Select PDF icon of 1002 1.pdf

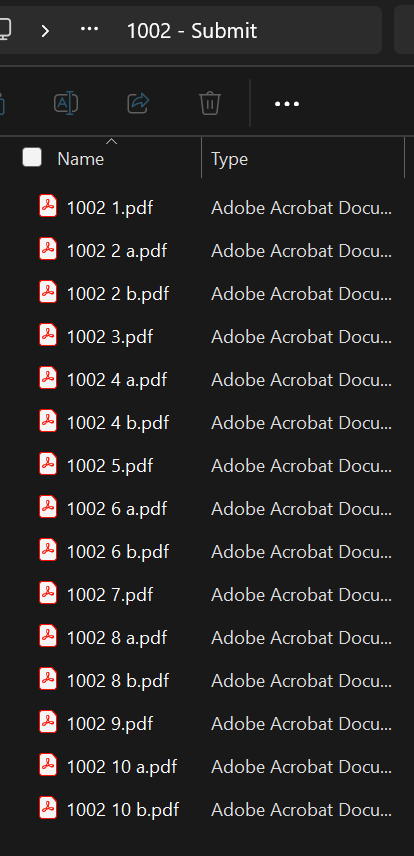pyautogui.click(x=48, y=206)
